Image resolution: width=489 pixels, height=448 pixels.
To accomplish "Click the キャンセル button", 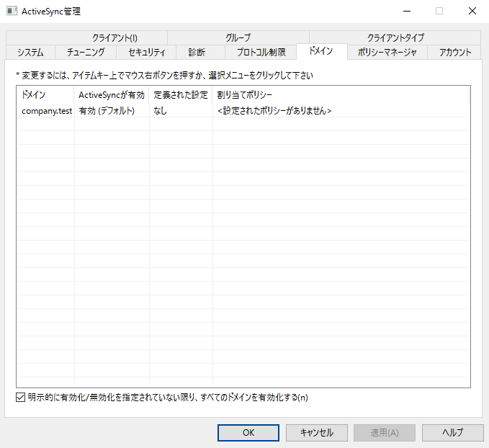I will pos(316,433).
